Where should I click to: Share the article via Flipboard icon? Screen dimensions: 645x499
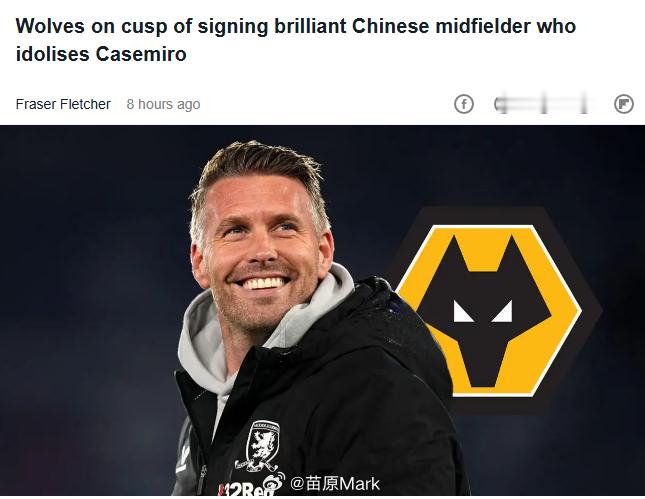624,104
